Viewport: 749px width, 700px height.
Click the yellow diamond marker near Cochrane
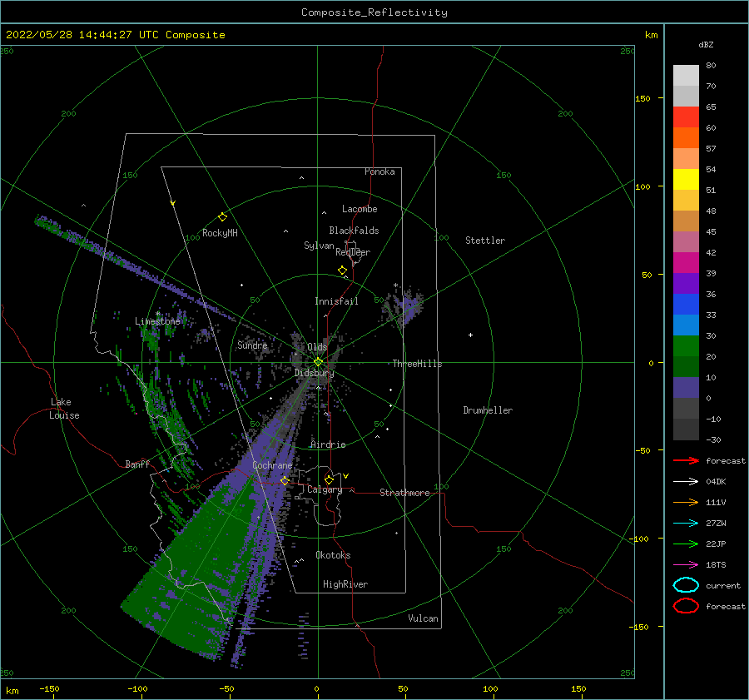point(285,480)
